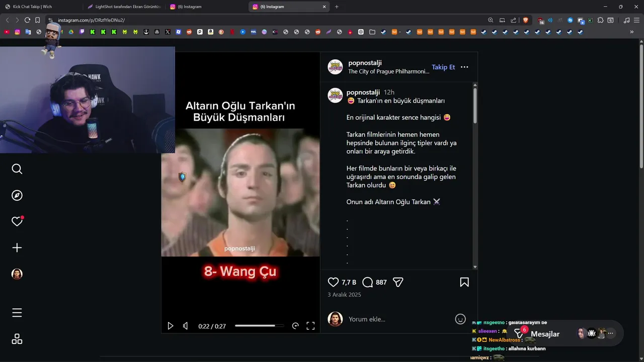Open popnostalji profile from post header
644x362 pixels.
click(365, 63)
